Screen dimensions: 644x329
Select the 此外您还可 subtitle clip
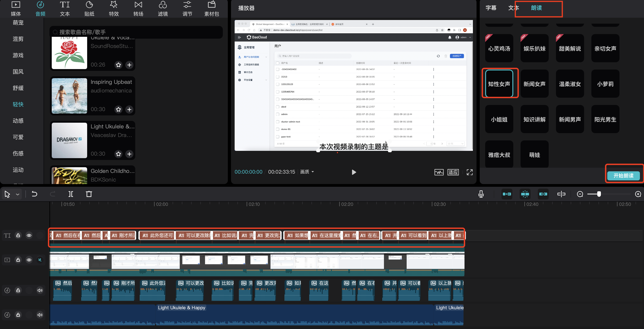(157, 235)
